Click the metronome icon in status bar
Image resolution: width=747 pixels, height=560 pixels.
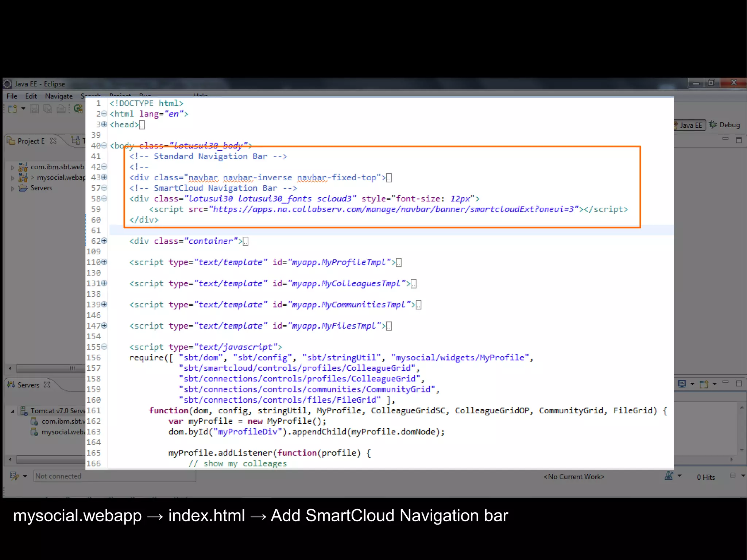click(669, 476)
